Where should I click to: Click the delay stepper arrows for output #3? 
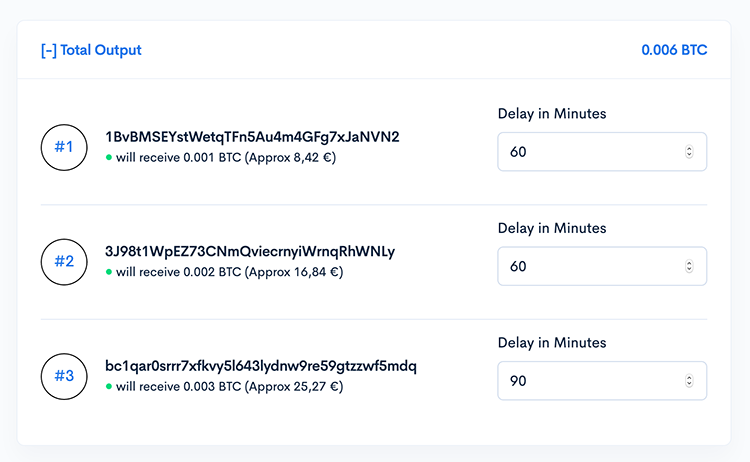point(689,381)
